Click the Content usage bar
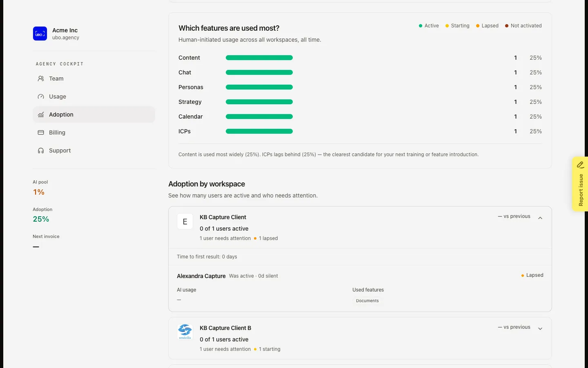The width and height of the screenshot is (588, 368). [x=259, y=58]
